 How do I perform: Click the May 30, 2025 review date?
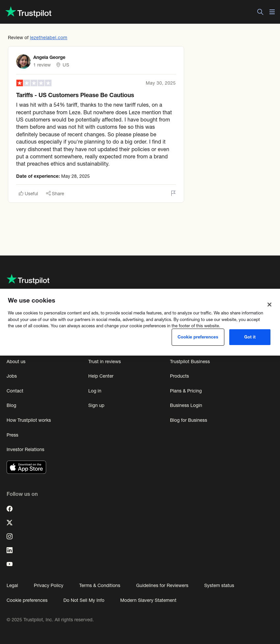pyautogui.click(x=161, y=83)
